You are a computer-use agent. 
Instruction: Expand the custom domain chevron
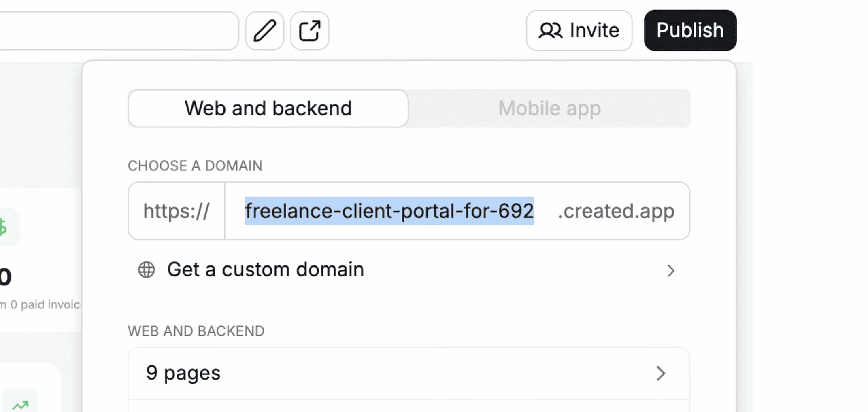(x=671, y=270)
